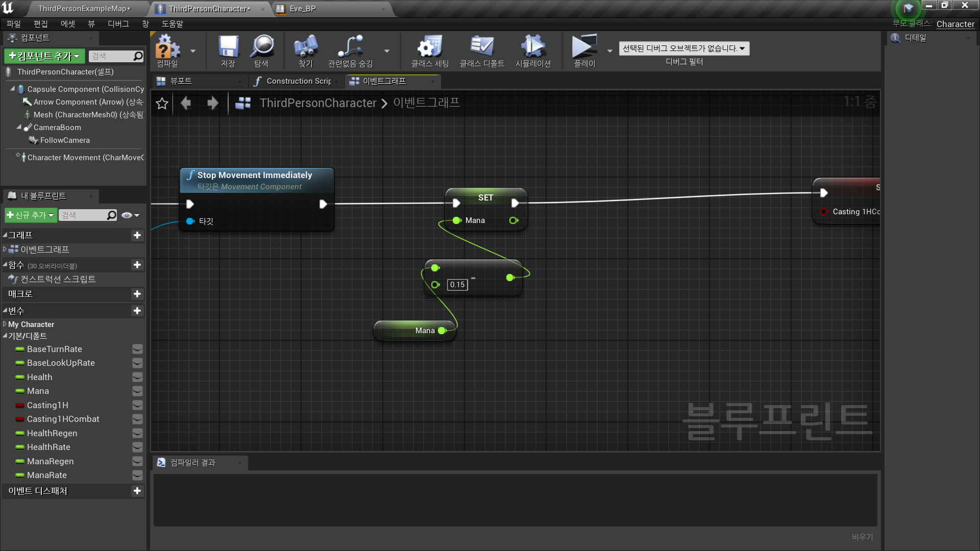Image resolution: width=980 pixels, height=551 pixels.
Task: Open the Add Component dropdown
Action: (44, 56)
